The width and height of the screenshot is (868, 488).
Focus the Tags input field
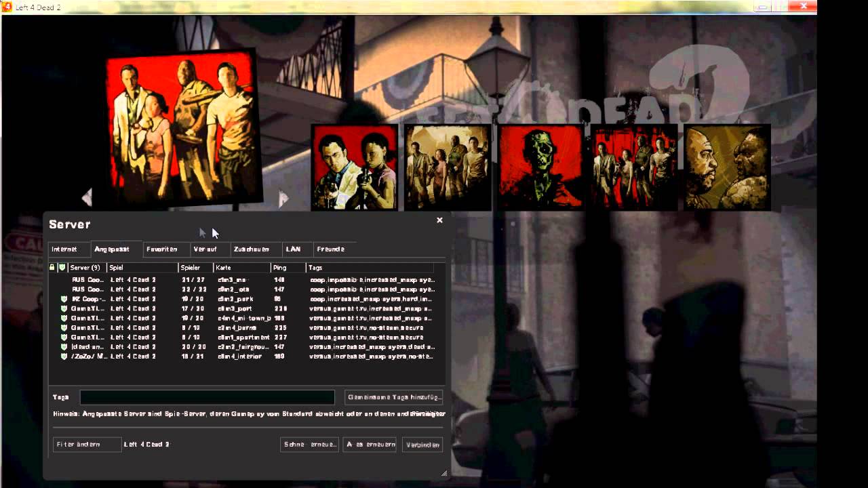click(x=208, y=397)
